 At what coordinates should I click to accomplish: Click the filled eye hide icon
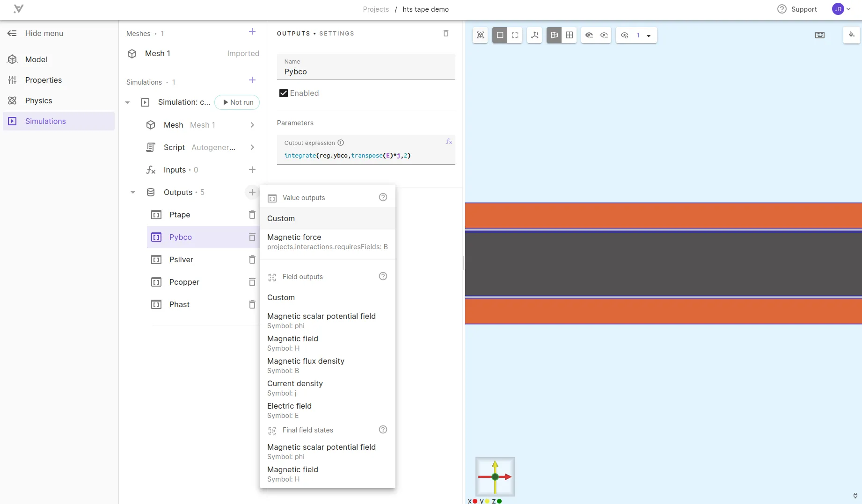[589, 35]
